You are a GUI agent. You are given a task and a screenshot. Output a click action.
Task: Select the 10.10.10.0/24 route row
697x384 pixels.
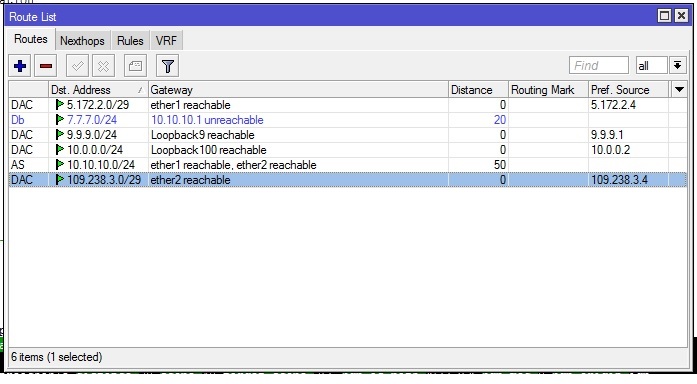pos(348,165)
